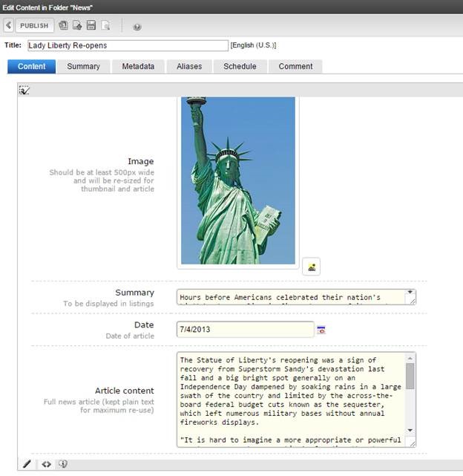Switch to design view with the pencil icon

[27, 464]
